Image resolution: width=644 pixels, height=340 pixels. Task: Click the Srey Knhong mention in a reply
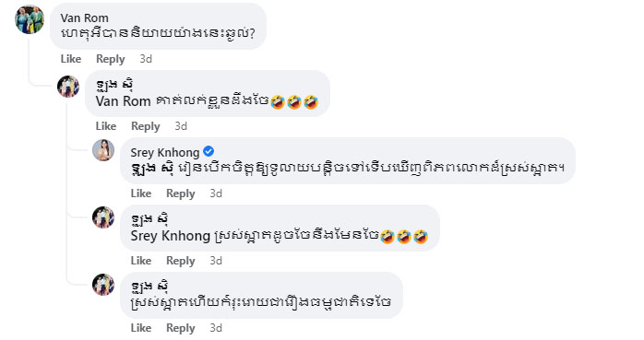pos(170,236)
